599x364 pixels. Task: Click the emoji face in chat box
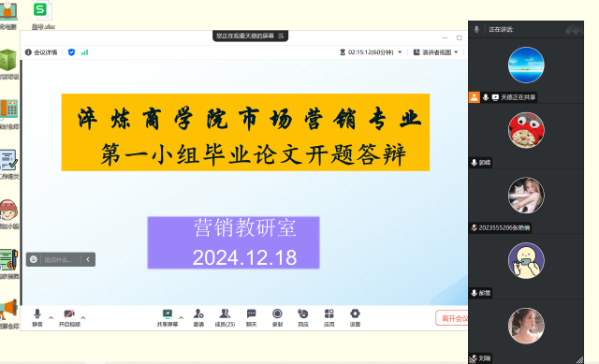34,259
